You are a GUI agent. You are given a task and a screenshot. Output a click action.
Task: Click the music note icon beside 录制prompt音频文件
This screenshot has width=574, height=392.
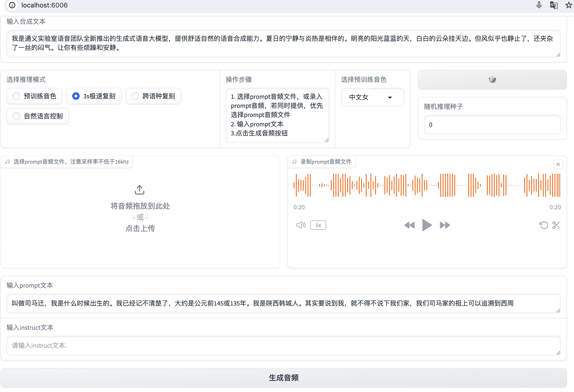coord(294,162)
